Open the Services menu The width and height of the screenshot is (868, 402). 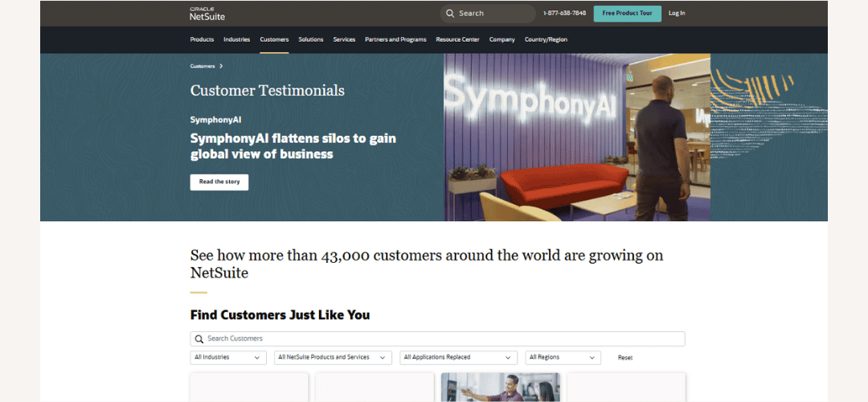[x=344, y=39]
